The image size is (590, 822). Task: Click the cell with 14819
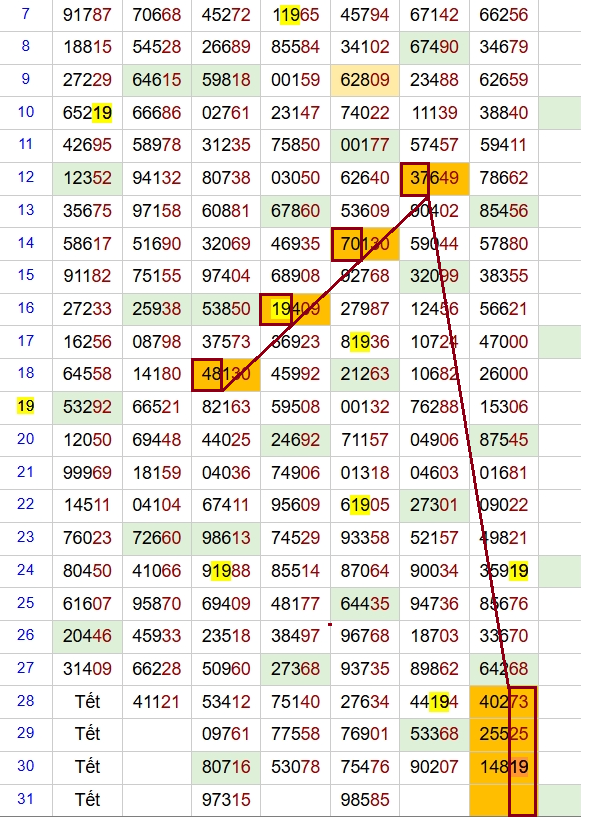pos(503,767)
